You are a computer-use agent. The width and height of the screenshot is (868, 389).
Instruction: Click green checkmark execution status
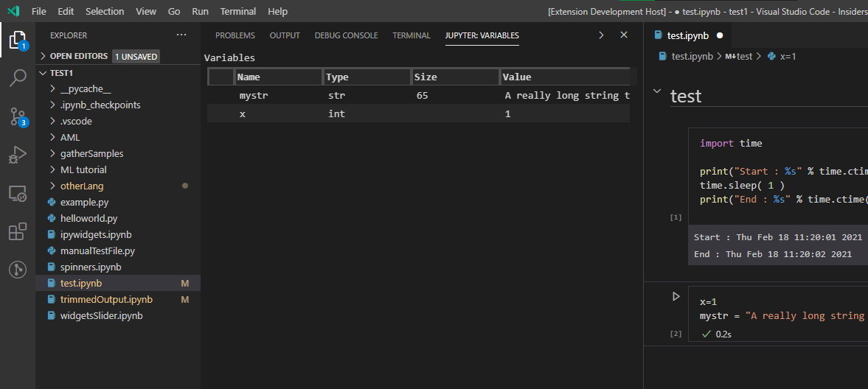[x=706, y=334]
